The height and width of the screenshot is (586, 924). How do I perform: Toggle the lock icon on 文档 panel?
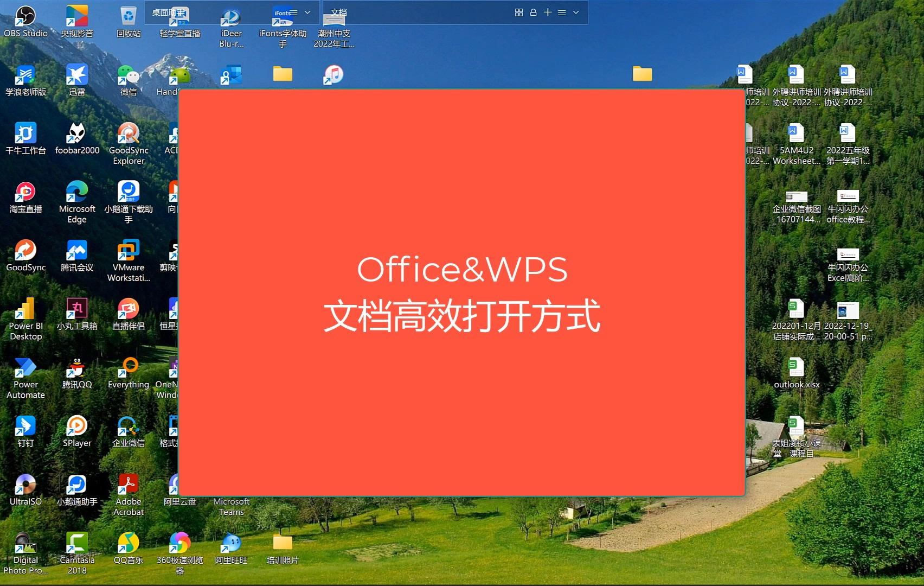point(533,12)
